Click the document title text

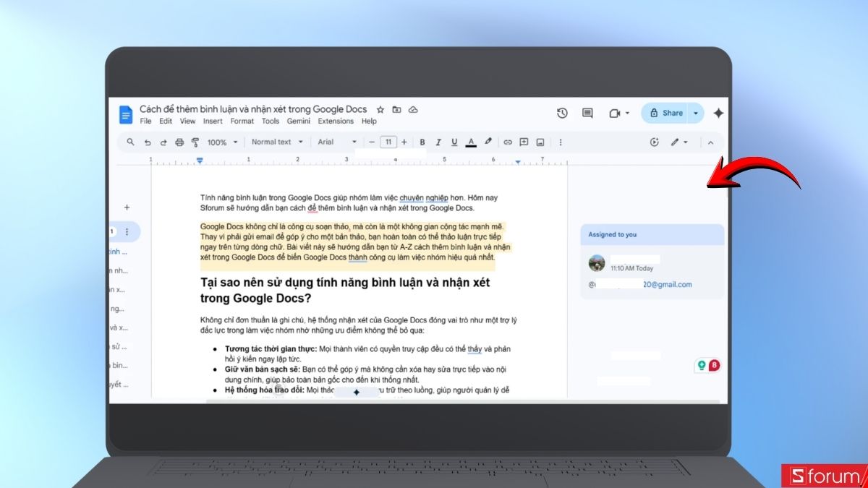[253, 109]
